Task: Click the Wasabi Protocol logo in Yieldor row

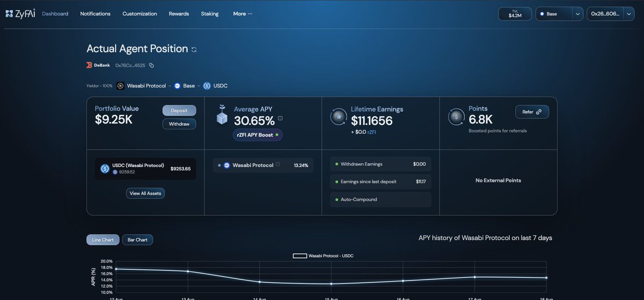Action: [120, 86]
